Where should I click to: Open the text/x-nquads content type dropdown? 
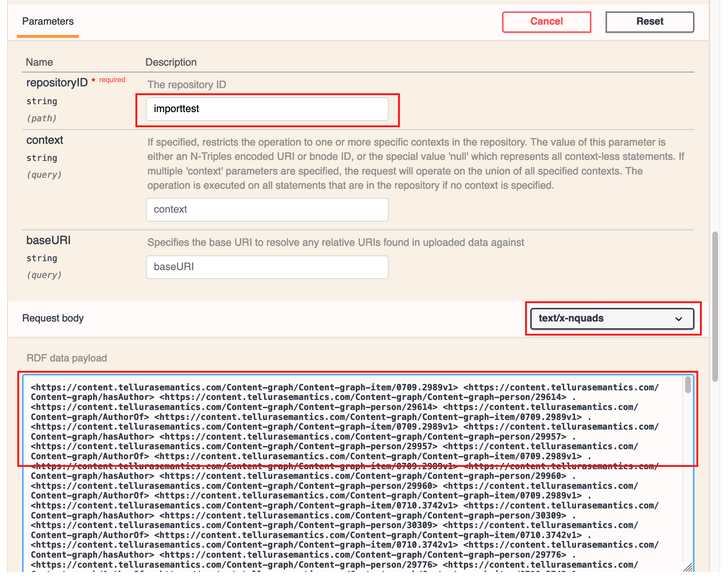click(x=612, y=318)
